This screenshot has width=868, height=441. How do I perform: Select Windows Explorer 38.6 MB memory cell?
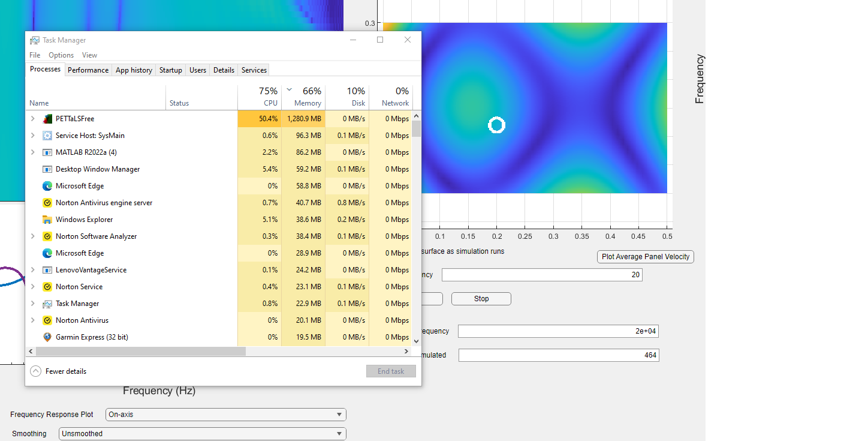point(303,220)
